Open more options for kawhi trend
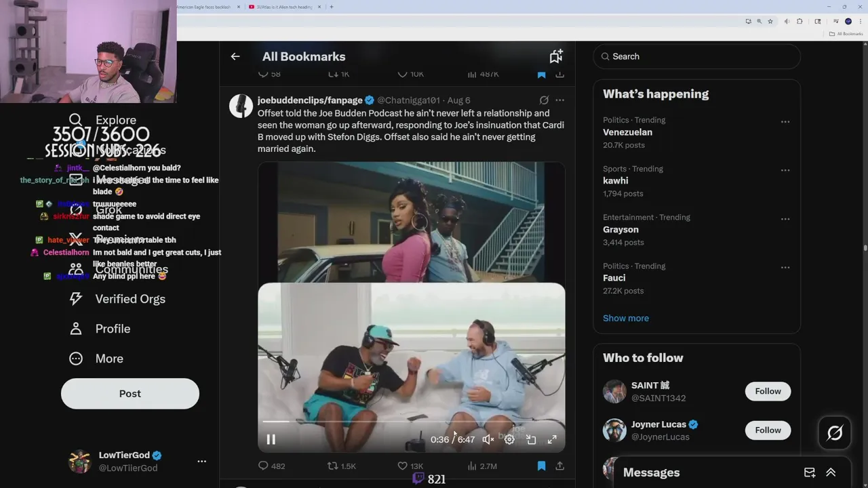The image size is (868, 488). pos(785,170)
